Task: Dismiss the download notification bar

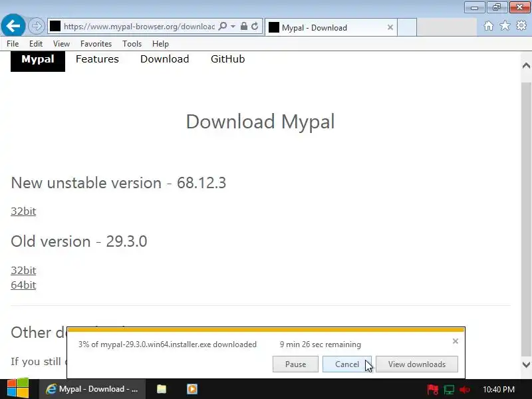Action: click(456, 341)
